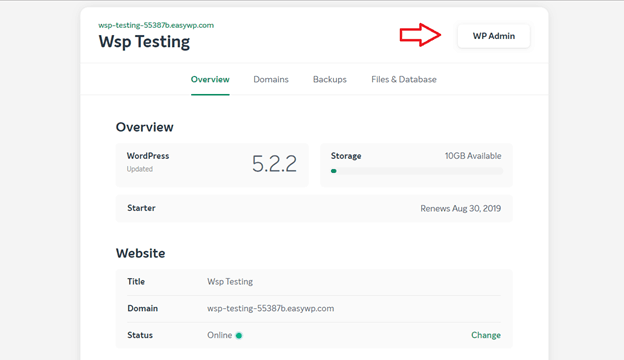
Task: Select the Starter plan label
Action: tap(141, 208)
